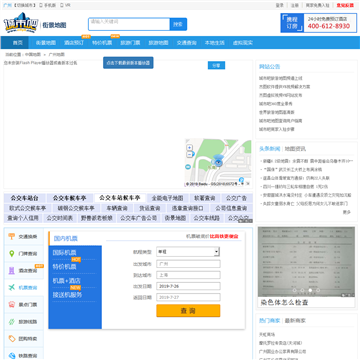Switch to the 头条新闻 headline news tab
The image size is (360, 360).
coord(270,149)
